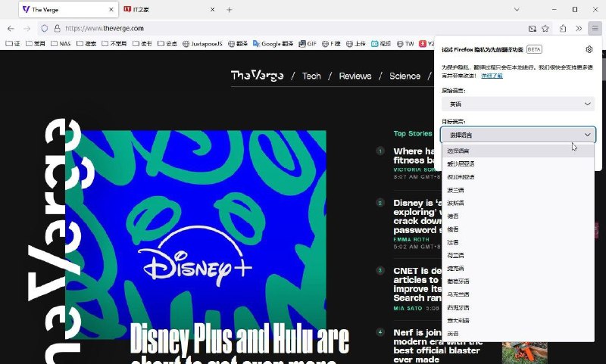The width and height of the screenshot is (606, 364).
Task: Open the 安卓 bookmark folder
Action: (x=167, y=44)
